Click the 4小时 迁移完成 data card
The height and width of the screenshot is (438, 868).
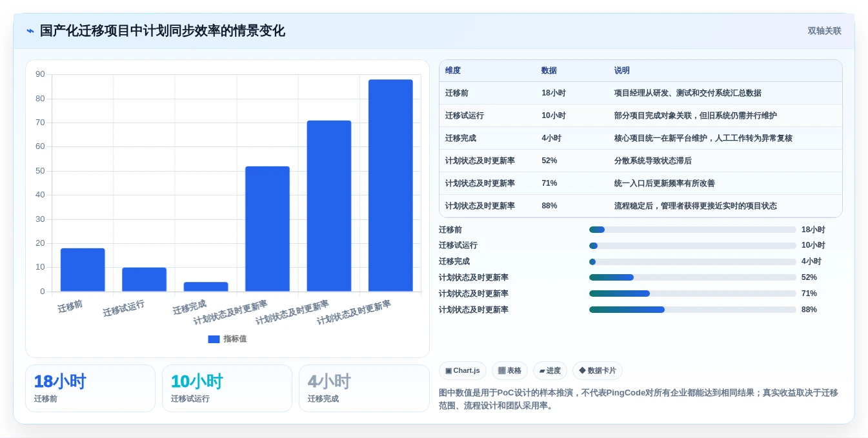[x=364, y=388]
